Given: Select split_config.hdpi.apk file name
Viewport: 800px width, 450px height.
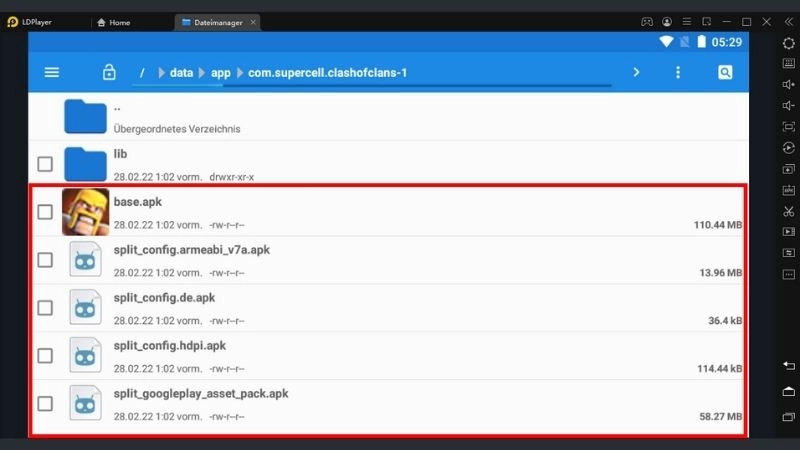Looking at the screenshot, I should pyautogui.click(x=169, y=346).
